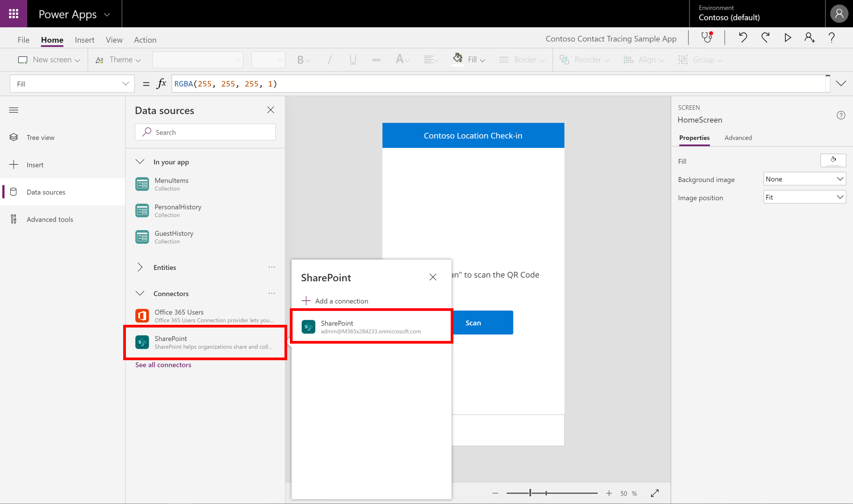The image size is (853, 504).
Task: Select the GuestHistory collection
Action: 205,237
